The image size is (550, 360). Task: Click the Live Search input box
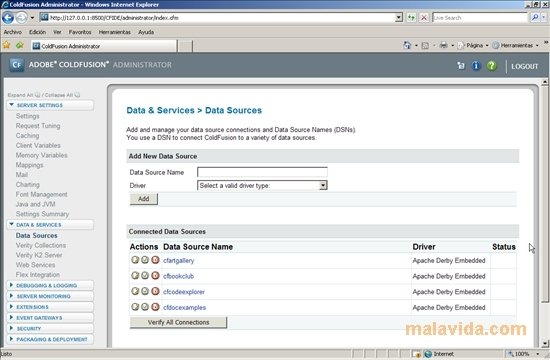point(480,18)
